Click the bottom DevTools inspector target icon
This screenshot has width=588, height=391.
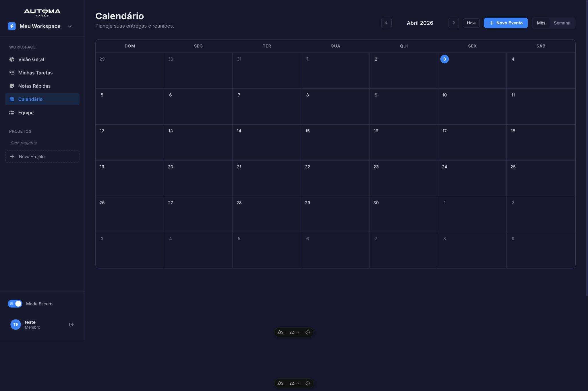[308, 383]
